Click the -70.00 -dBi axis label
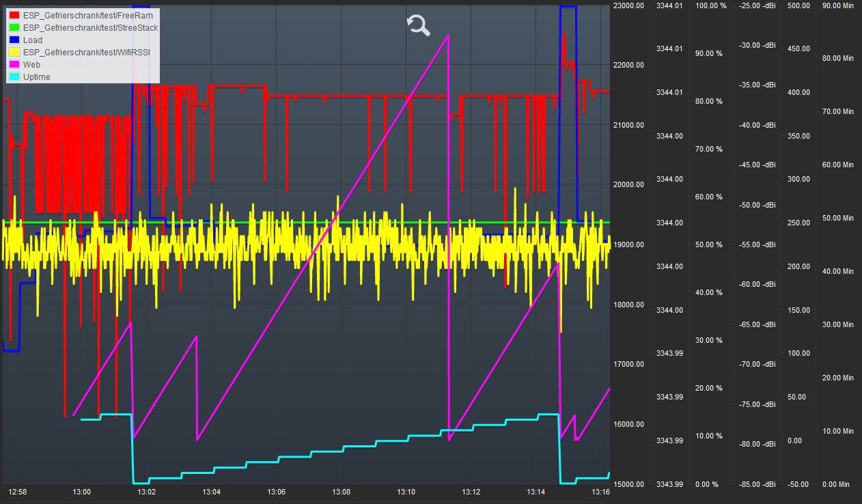This screenshot has height=504, width=862. pos(757,364)
